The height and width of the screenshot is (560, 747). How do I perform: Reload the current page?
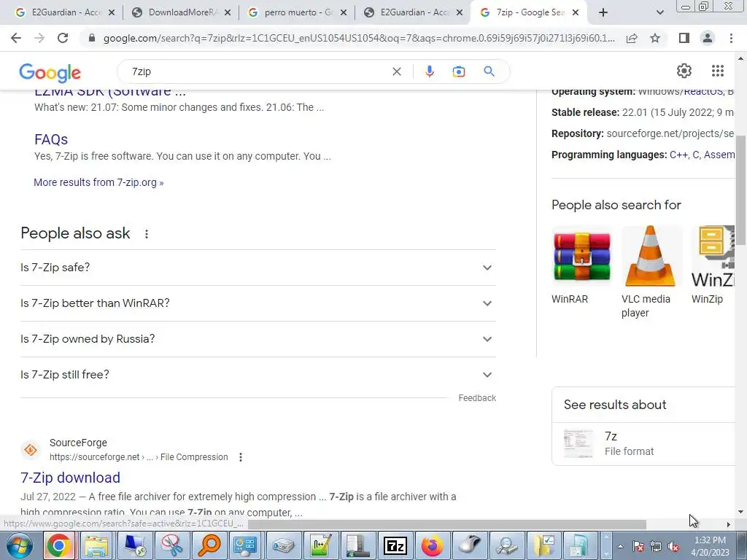click(x=63, y=38)
